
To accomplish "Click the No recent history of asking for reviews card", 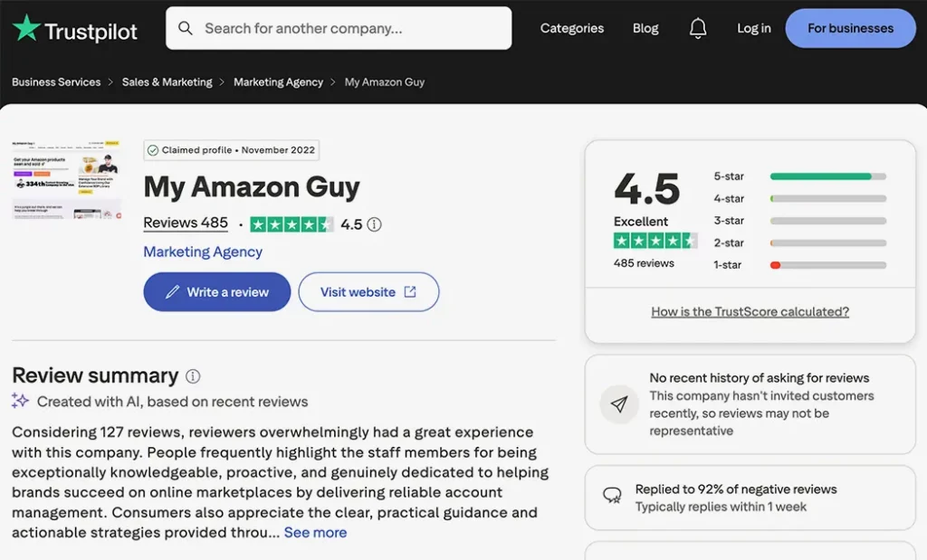I will (x=750, y=404).
